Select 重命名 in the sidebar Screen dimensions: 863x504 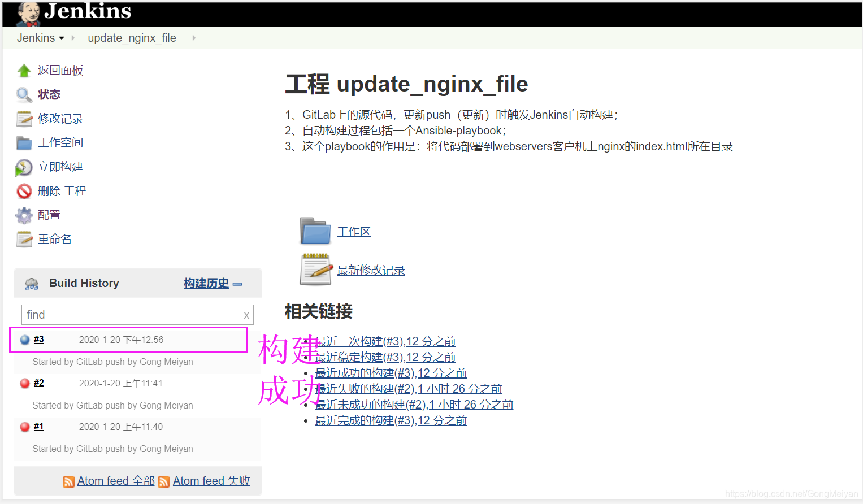pos(55,240)
